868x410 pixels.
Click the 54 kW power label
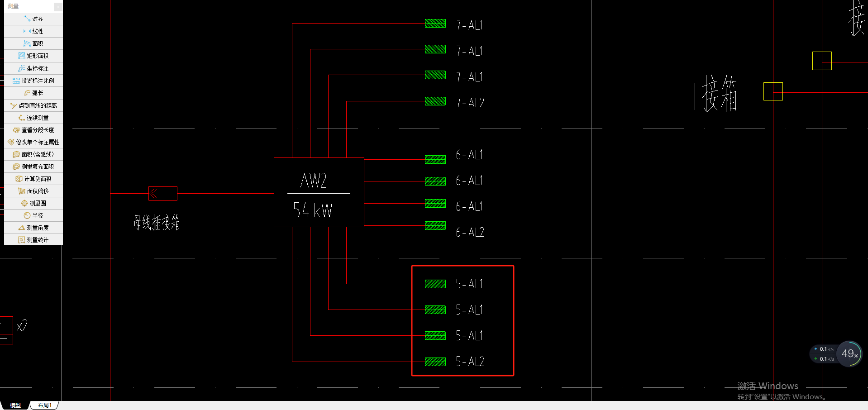313,210
